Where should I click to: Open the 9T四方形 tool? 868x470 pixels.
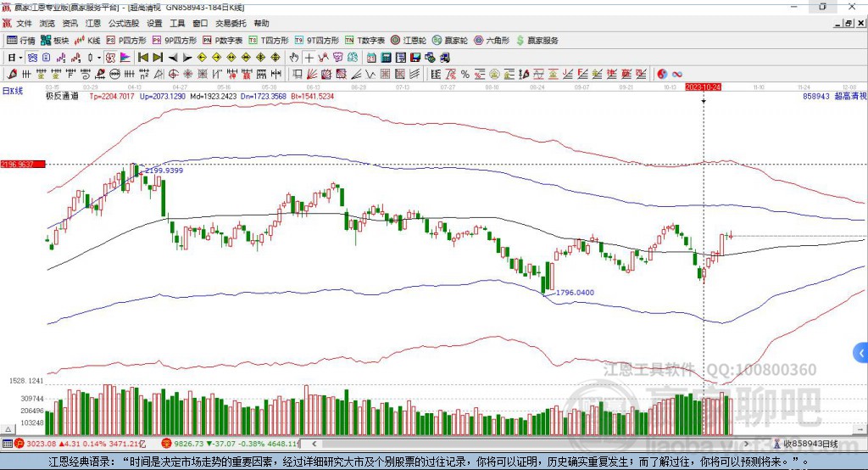[317, 41]
